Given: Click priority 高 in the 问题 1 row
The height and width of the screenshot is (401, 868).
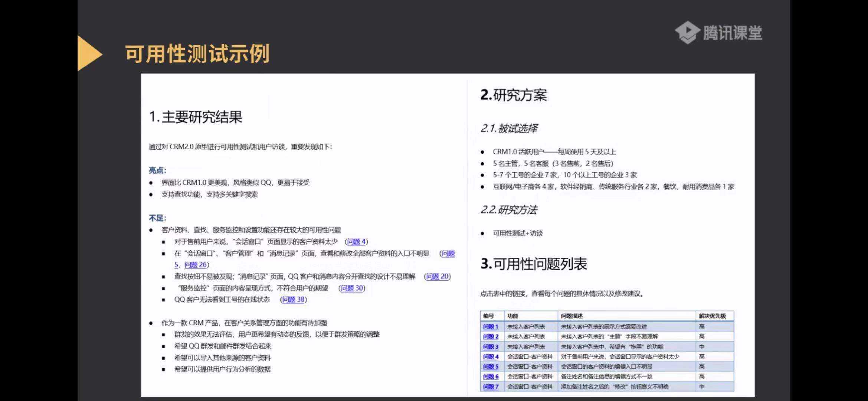Looking at the screenshot, I should click(701, 327).
